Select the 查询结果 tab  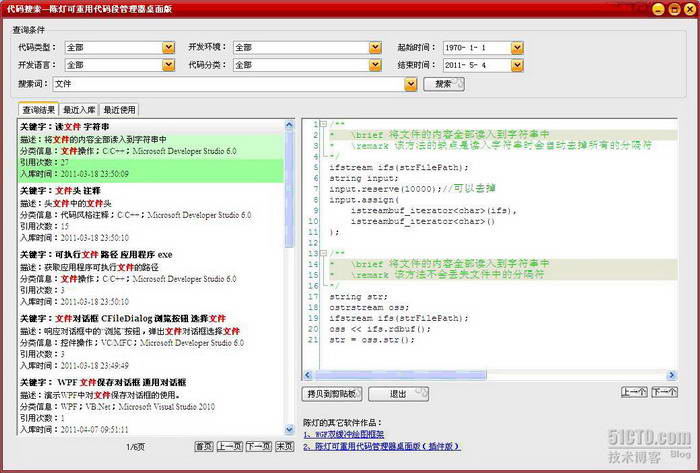pyautogui.click(x=38, y=110)
